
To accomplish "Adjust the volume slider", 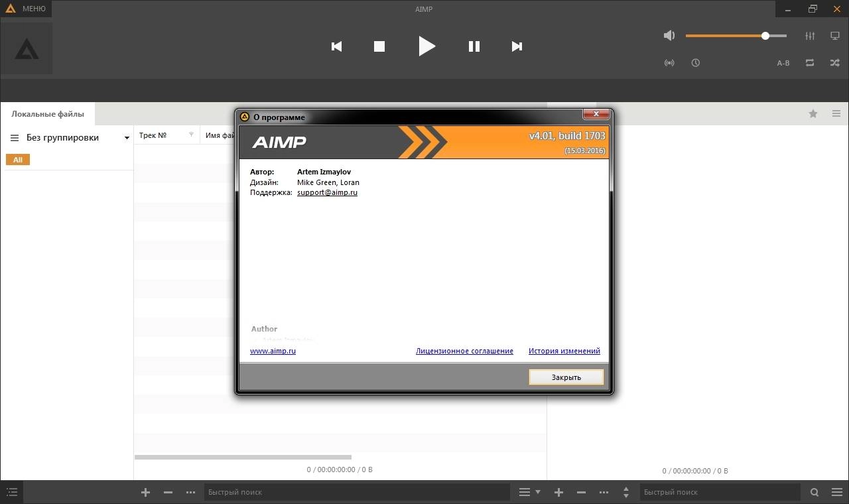I will tap(736, 36).
